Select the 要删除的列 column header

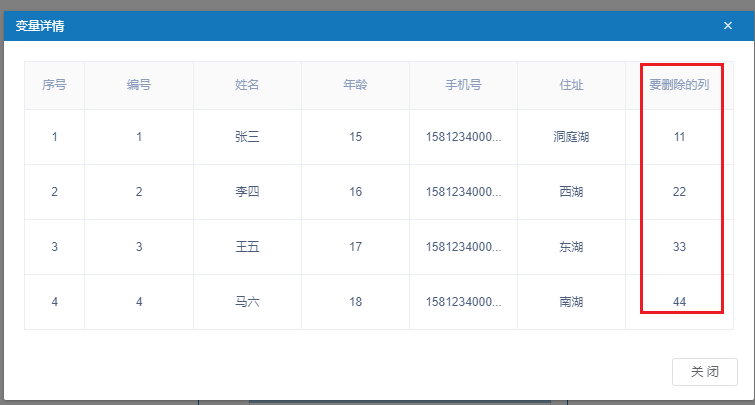[679, 85]
